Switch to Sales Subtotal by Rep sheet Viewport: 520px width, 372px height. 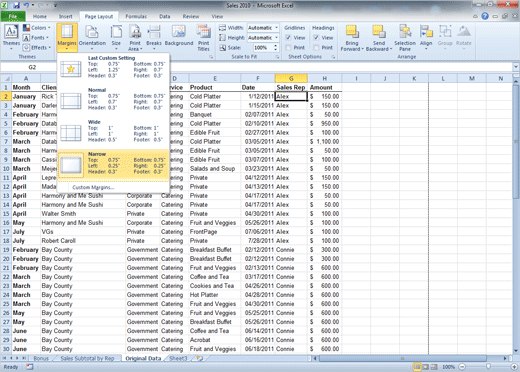coord(87,358)
